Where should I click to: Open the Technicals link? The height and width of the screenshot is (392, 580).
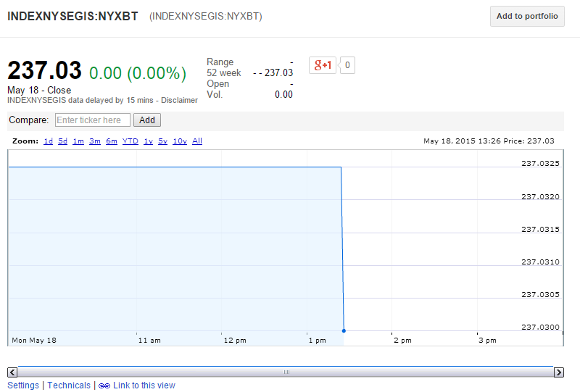tap(69, 385)
